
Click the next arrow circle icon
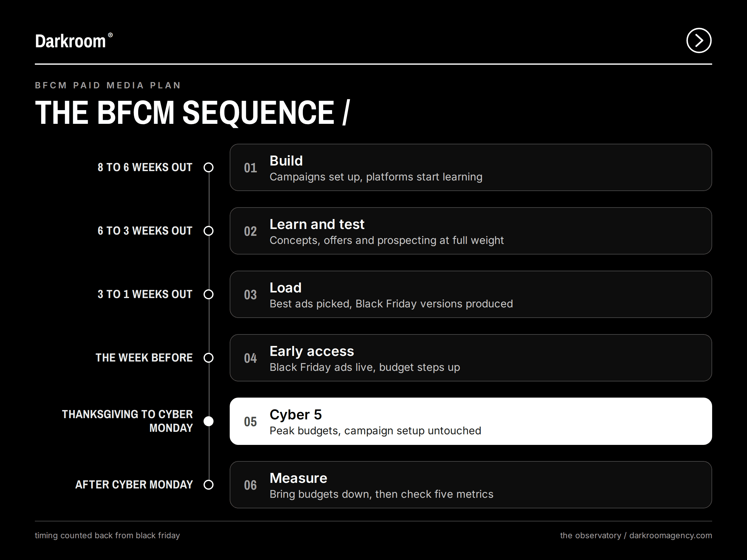click(x=699, y=40)
